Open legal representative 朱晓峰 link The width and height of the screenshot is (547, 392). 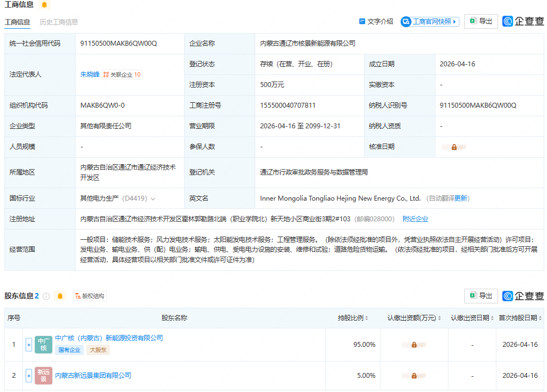pyautogui.click(x=90, y=74)
